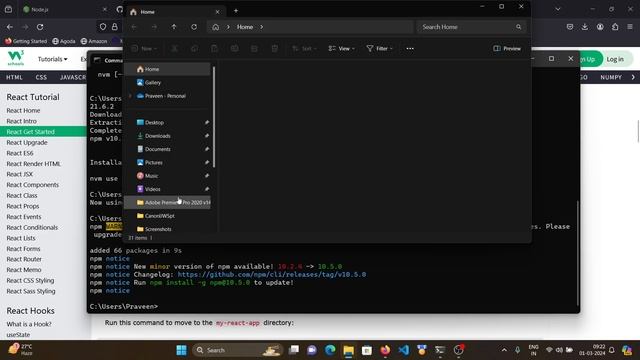The width and height of the screenshot is (640, 360).
Task: Open the Firefox application hamburger menu
Action: [x=630, y=27]
